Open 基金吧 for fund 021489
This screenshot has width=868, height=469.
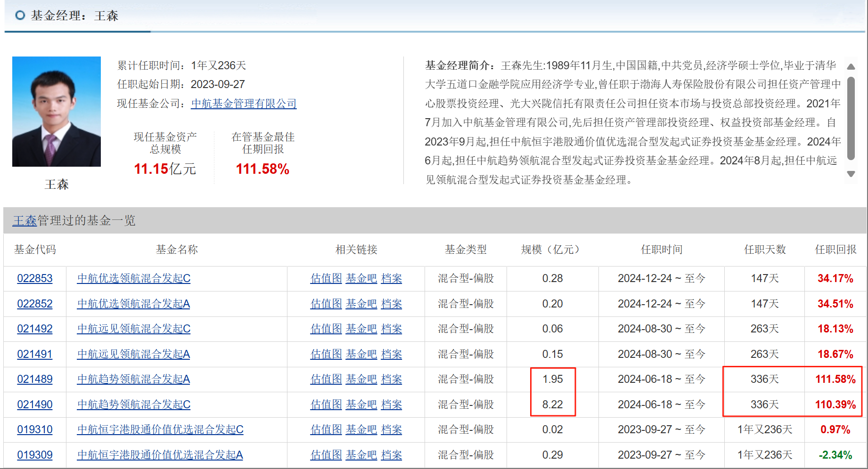tap(361, 379)
